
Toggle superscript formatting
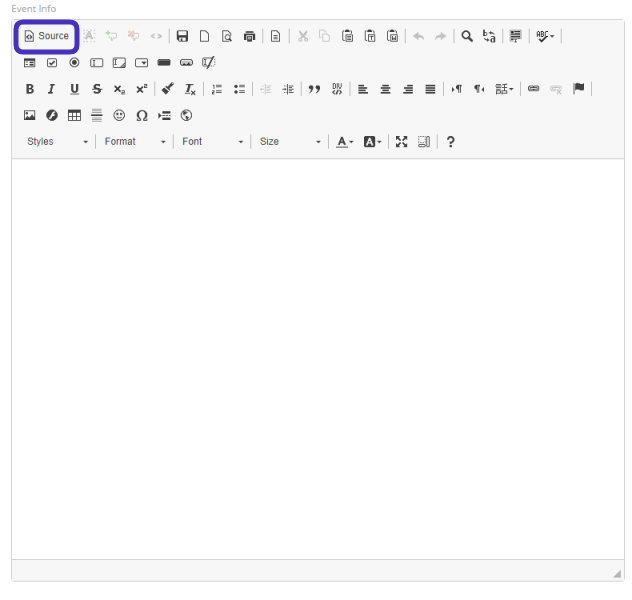coord(141,89)
